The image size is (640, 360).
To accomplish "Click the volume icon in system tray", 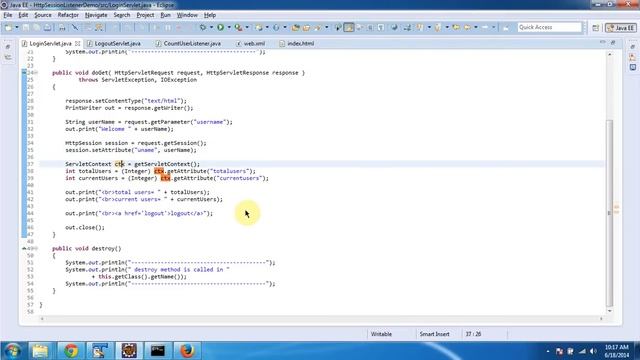I will coord(593,351).
